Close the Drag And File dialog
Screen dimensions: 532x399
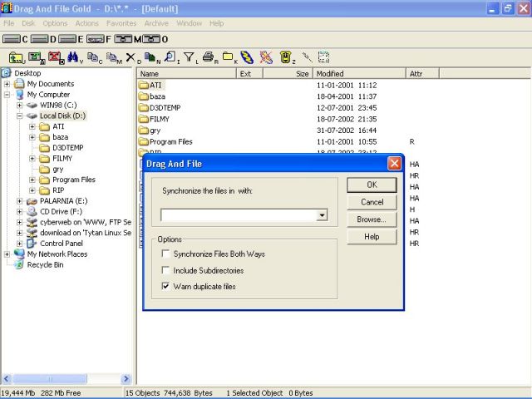pyautogui.click(x=394, y=164)
